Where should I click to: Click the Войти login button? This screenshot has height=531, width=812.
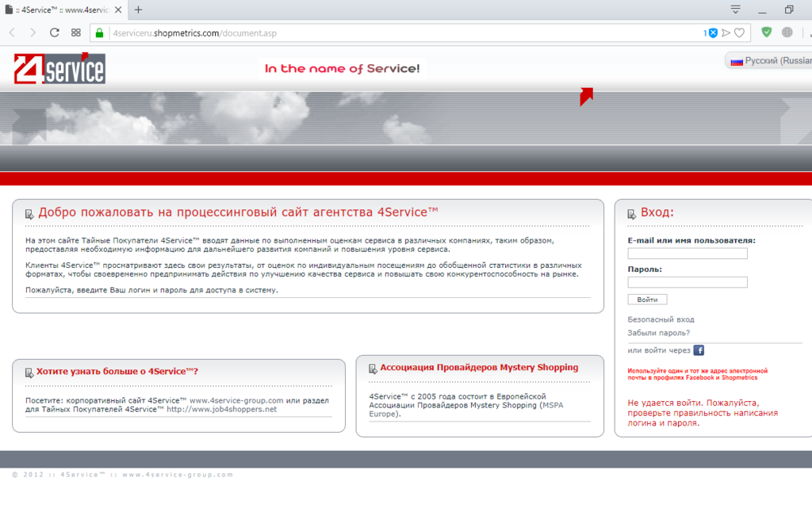tap(647, 300)
